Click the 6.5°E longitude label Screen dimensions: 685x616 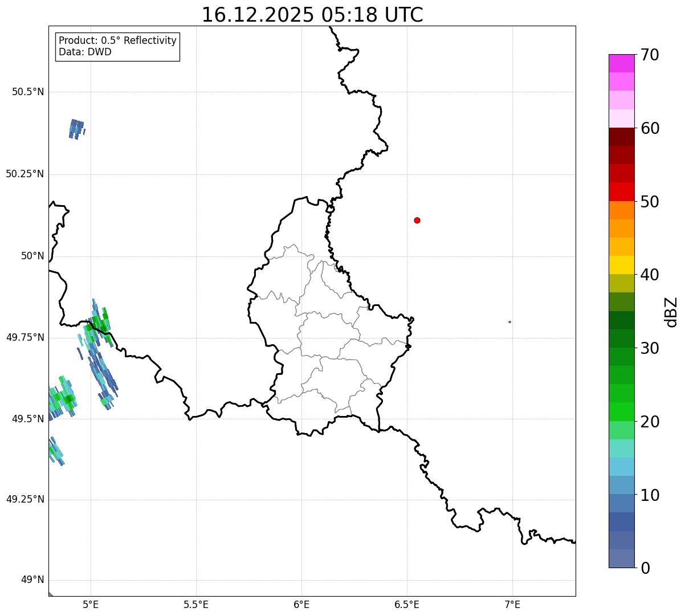point(407,604)
